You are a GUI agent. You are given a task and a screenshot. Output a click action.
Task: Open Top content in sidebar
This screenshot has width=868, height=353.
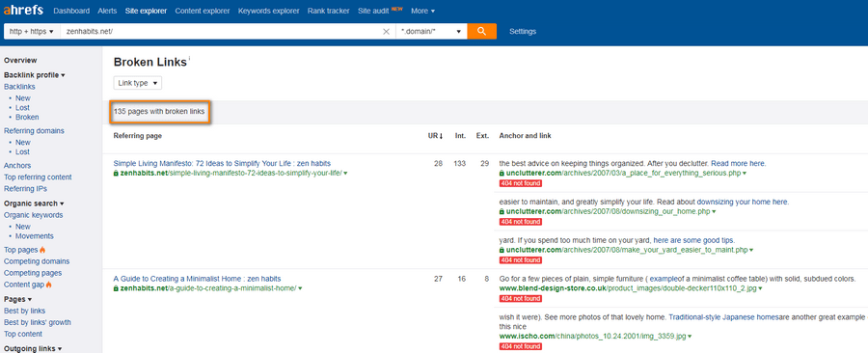click(23, 334)
